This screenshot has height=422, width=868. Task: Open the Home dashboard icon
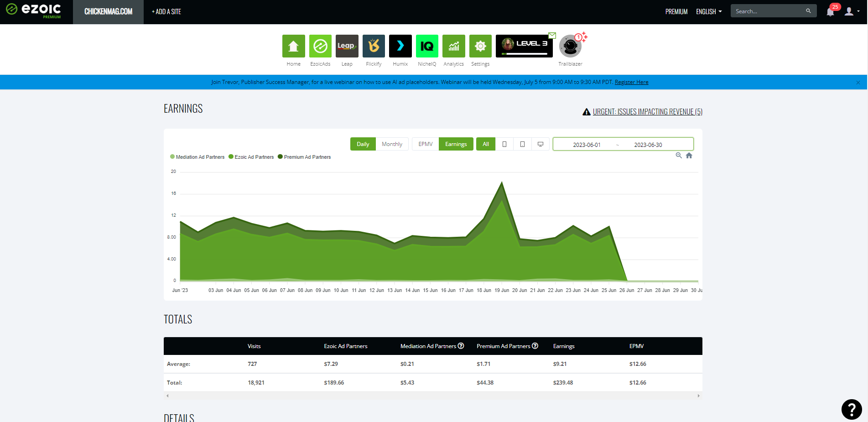(293, 46)
